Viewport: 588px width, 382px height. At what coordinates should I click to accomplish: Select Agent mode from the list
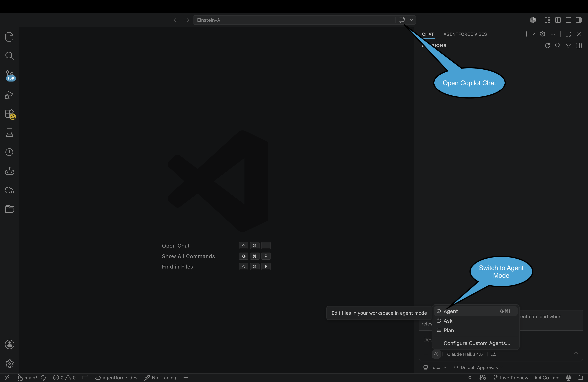pyautogui.click(x=476, y=311)
